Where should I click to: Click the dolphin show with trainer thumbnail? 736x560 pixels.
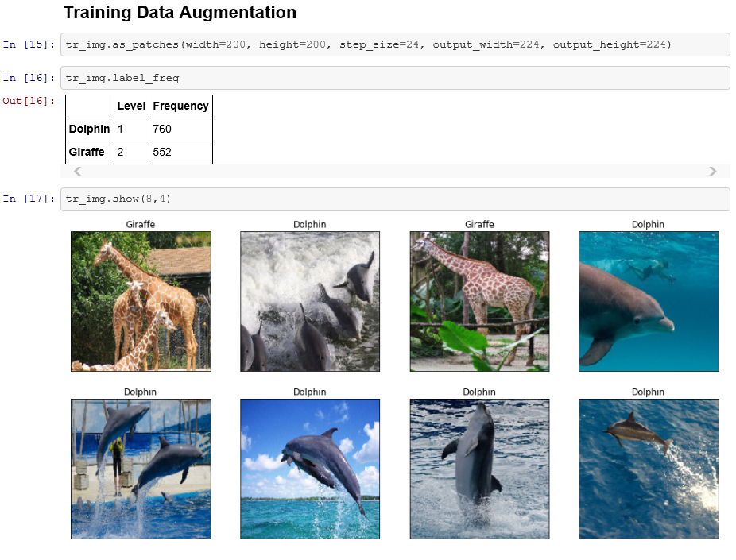[141, 469]
